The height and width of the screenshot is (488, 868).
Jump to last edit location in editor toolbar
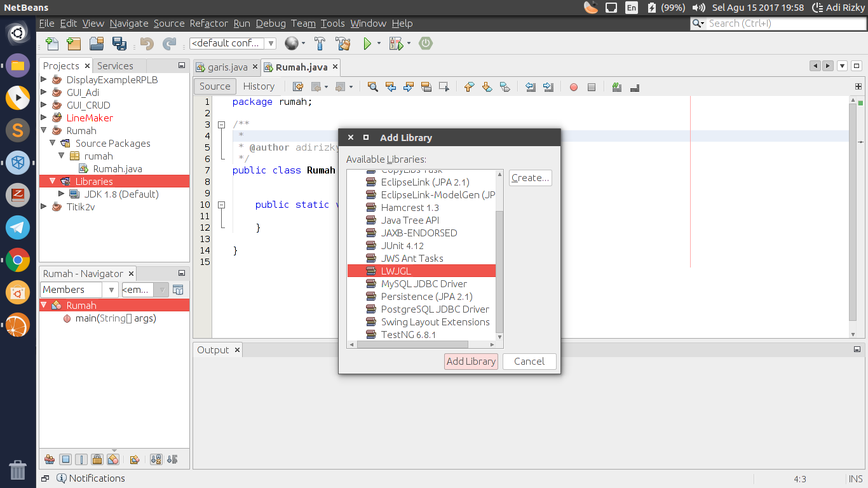click(297, 86)
